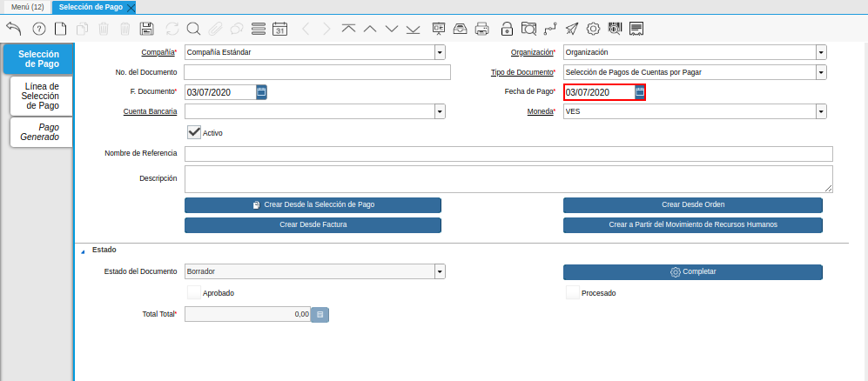Open the Pago Generado side tab

click(x=41, y=132)
